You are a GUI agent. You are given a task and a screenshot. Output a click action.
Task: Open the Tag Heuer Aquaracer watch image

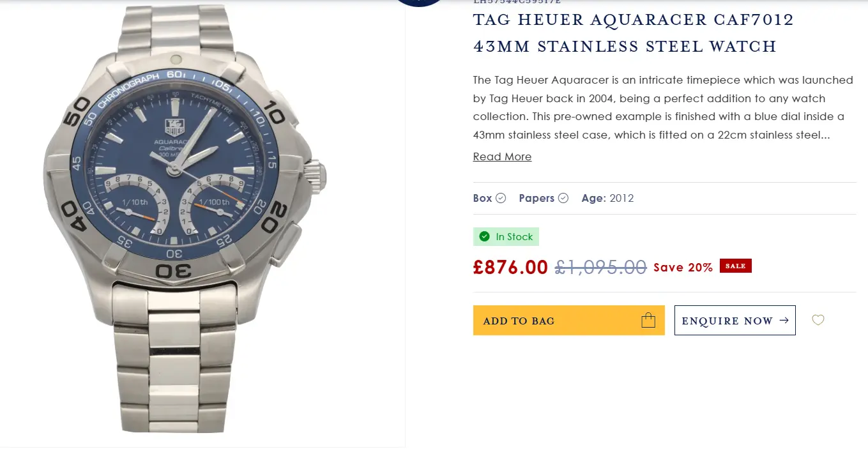[185, 217]
